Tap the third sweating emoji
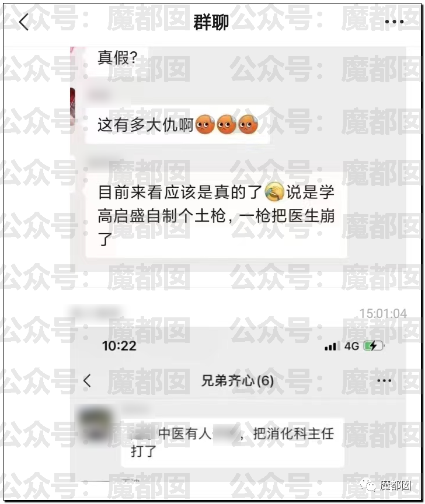 [x=248, y=124]
